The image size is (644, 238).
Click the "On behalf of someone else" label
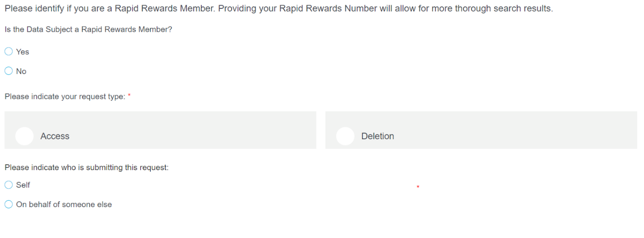(x=64, y=204)
